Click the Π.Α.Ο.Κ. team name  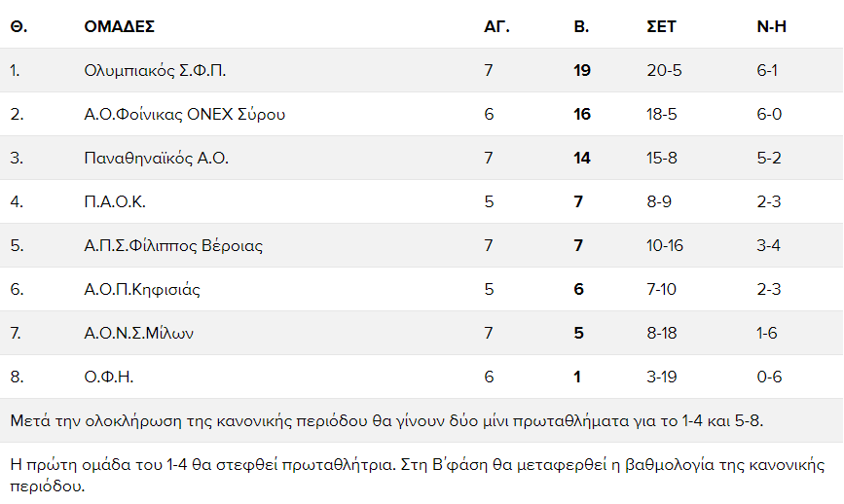point(115,201)
